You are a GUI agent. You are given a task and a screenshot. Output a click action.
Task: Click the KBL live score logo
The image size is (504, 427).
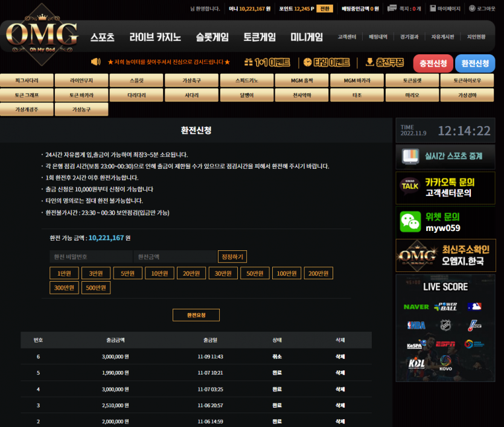tap(416, 364)
